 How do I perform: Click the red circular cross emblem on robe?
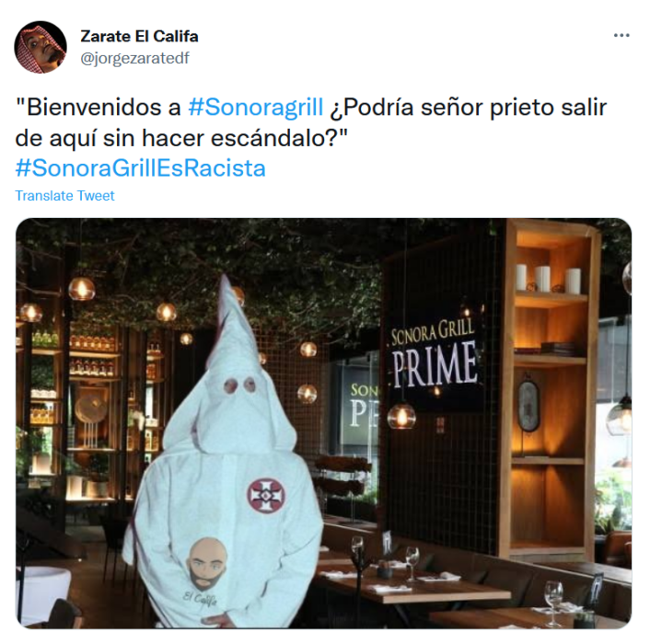[x=266, y=495]
